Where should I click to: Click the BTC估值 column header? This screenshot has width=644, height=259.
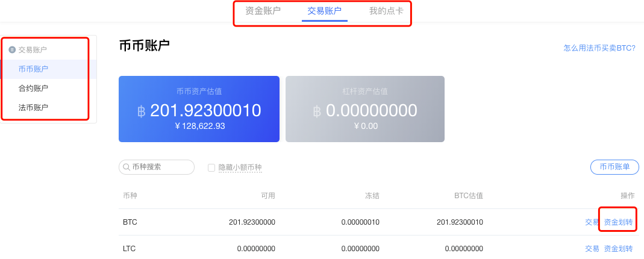pos(468,196)
